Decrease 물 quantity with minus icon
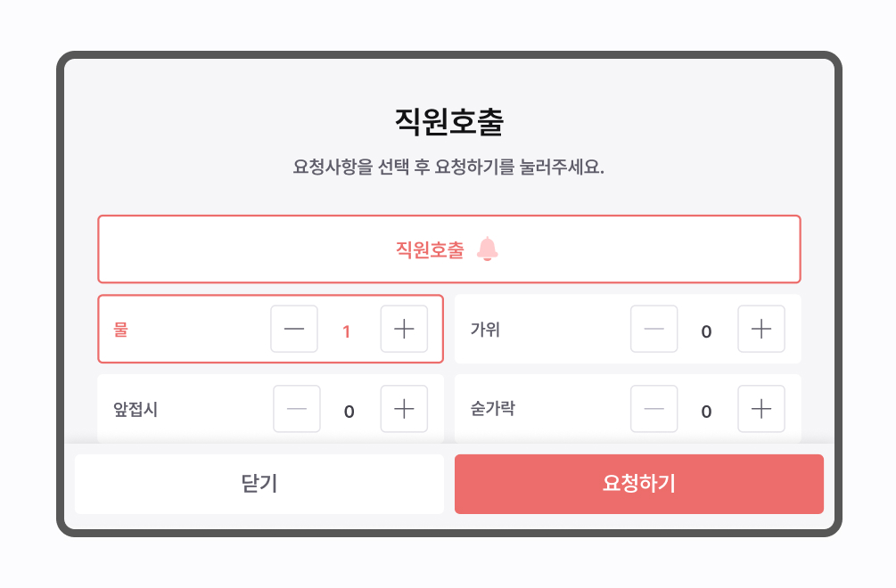The width and height of the screenshot is (896, 588). coord(294,329)
